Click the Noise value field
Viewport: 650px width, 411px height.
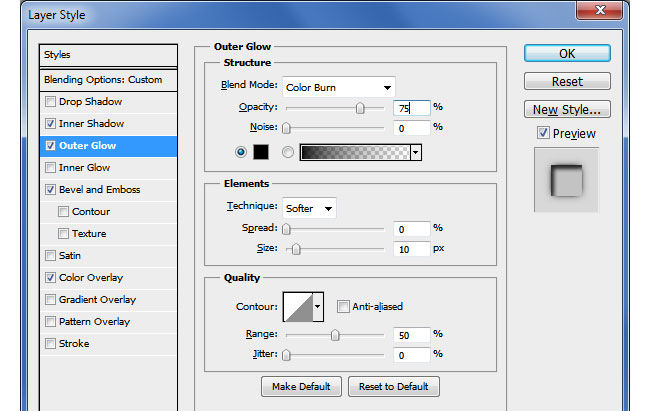click(412, 128)
